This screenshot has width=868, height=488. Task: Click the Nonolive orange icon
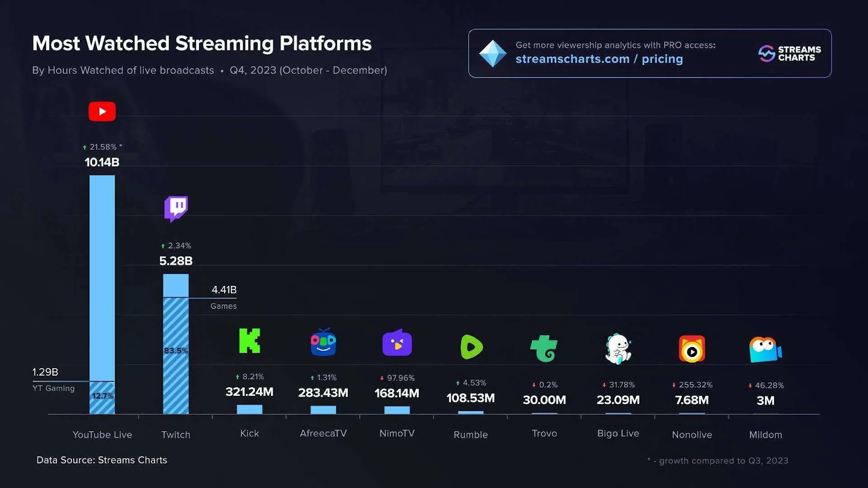click(x=692, y=349)
